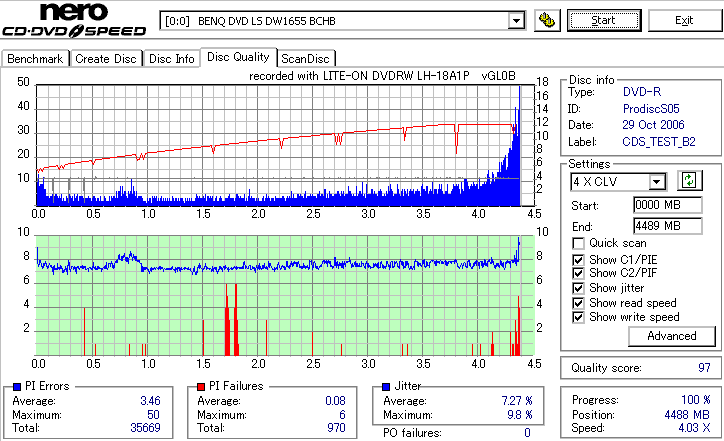Disable Show jitter

pos(578,288)
